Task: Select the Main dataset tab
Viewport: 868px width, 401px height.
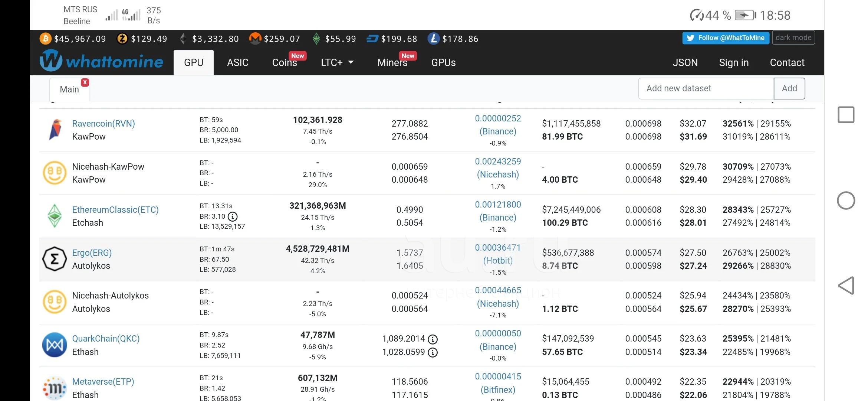Action: tap(69, 89)
